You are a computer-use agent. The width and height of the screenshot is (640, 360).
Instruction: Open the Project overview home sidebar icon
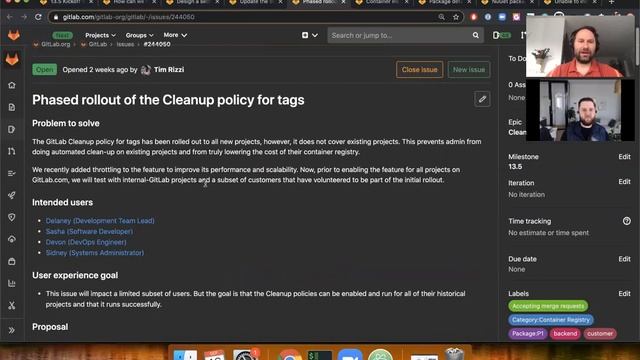(x=12, y=85)
